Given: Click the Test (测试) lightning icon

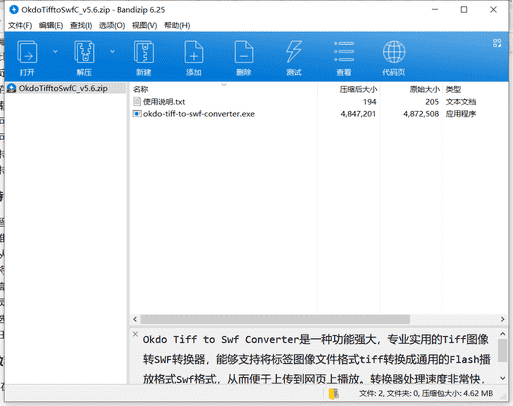Looking at the screenshot, I should point(294,52).
